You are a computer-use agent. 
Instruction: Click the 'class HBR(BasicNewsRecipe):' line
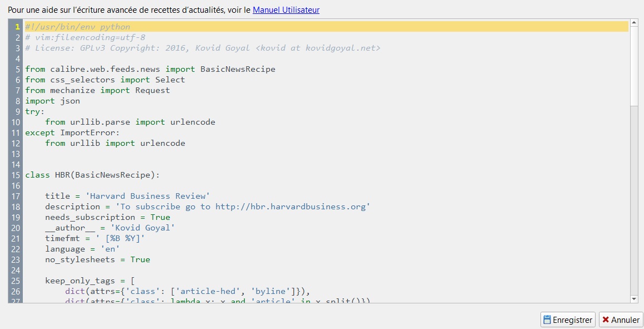tap(92, 175)
